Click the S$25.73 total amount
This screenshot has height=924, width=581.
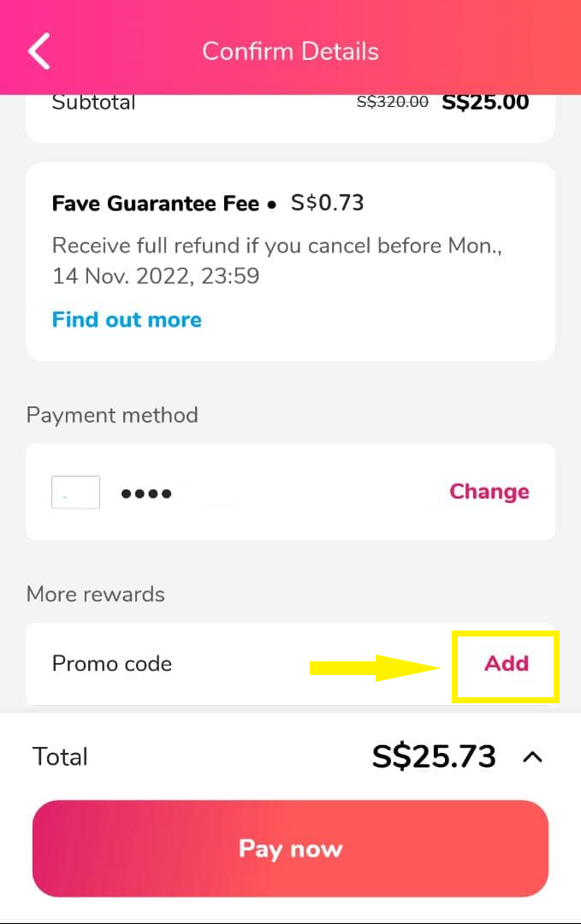coord(434,756)
